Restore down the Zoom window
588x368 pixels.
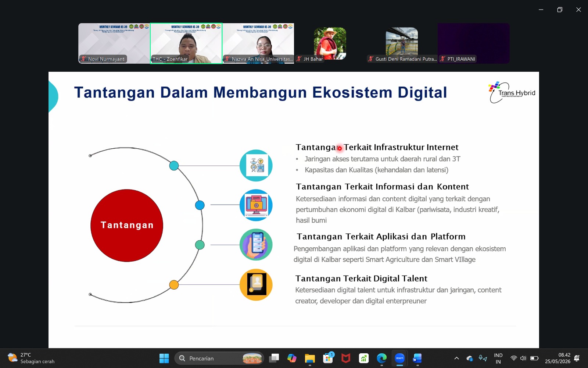(x=560, y=10)
